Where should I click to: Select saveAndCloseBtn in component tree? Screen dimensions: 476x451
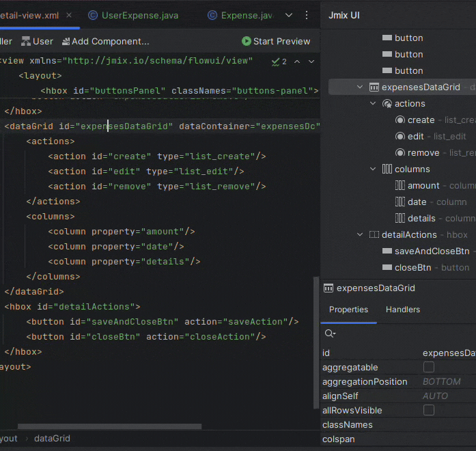[x=432, y=251]
